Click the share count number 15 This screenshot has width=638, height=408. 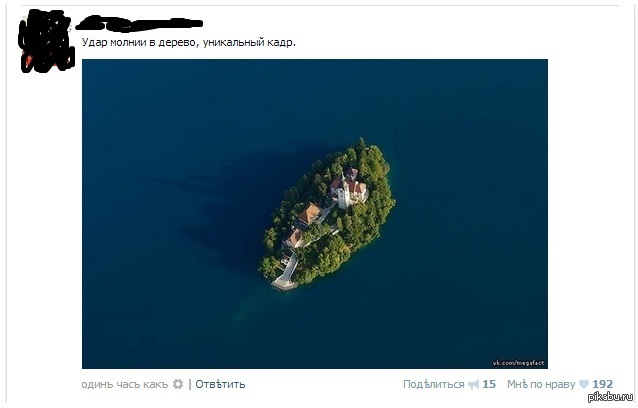point(489,384)
